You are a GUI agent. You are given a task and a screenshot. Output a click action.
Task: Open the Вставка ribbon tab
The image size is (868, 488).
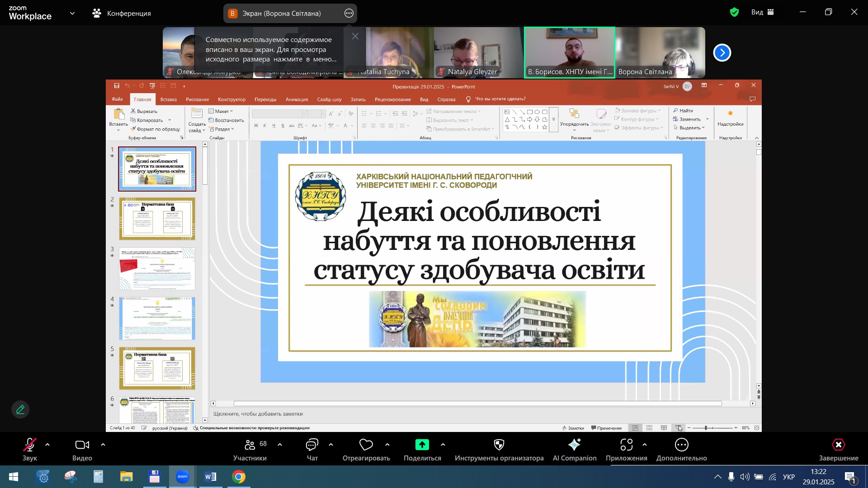[x=168, y=99]
